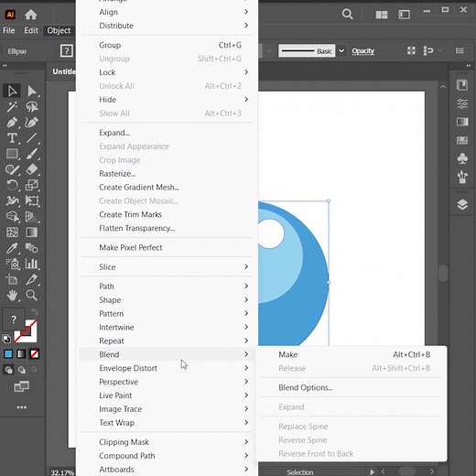Select the Zoom tool in toolbar
Viewport: 476px width, 476px height.
coord(31,295)
